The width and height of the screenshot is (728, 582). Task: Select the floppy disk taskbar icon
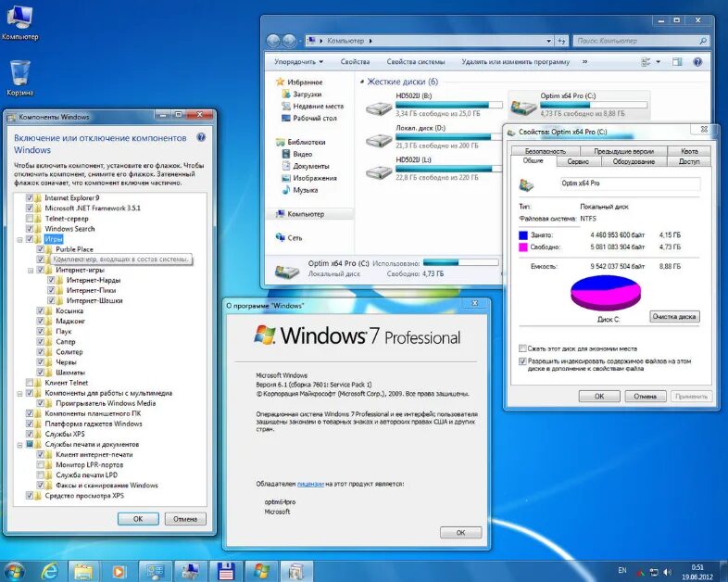pos(226,571)
